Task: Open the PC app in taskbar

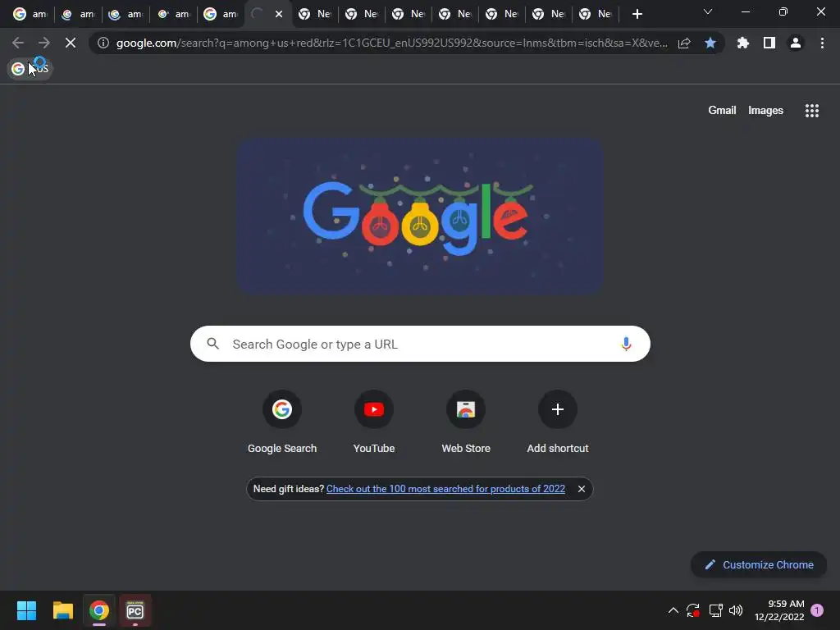Action: click(135, 610)
